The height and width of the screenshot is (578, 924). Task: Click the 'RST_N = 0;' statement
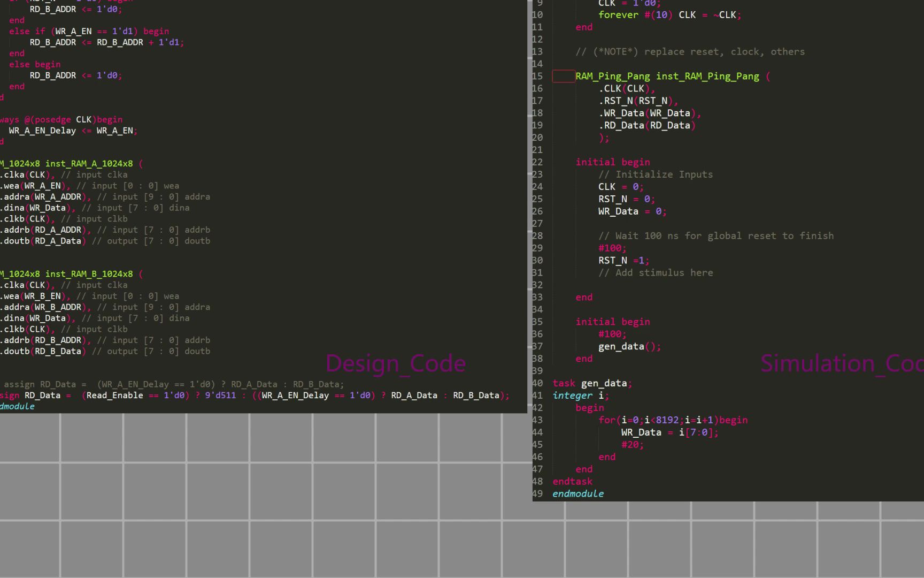[x=627, y=199]
